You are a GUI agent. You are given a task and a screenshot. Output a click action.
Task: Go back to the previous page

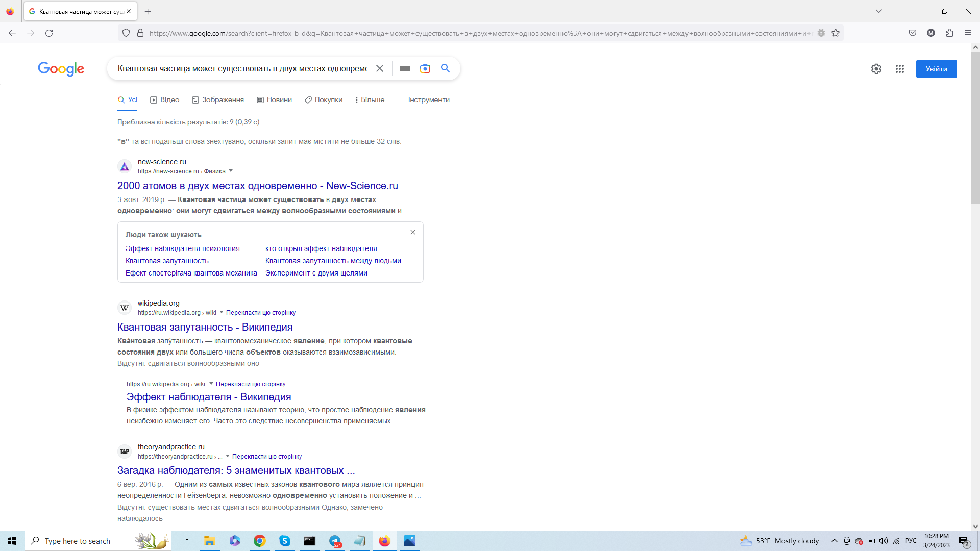coord(12,33)
